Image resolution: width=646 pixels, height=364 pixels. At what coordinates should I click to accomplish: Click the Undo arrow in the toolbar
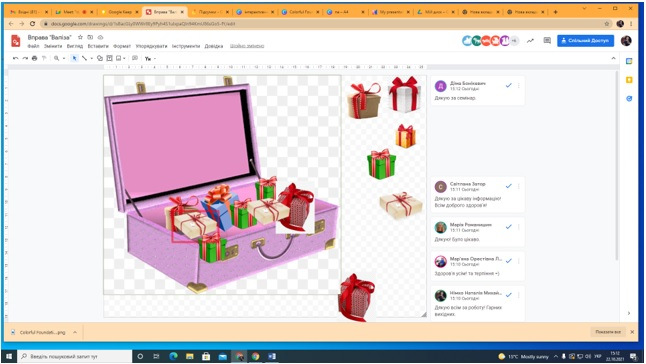[16, 58]
